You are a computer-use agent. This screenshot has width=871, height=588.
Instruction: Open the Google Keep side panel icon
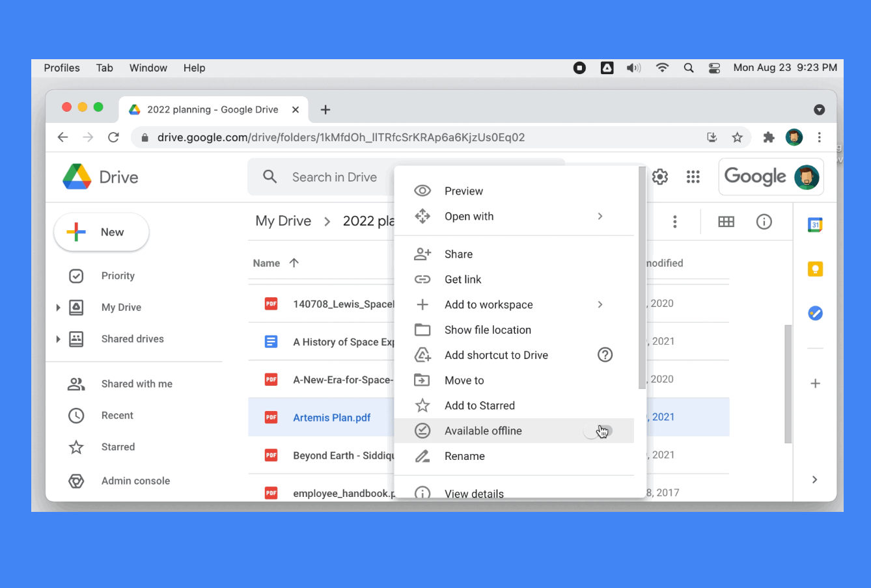[x=815, y=269]
